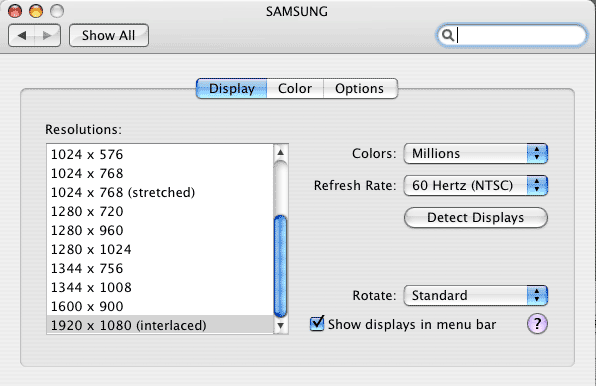596x386 pixels.
Task: Switch to the Color tab
Action: click(295, 89)
